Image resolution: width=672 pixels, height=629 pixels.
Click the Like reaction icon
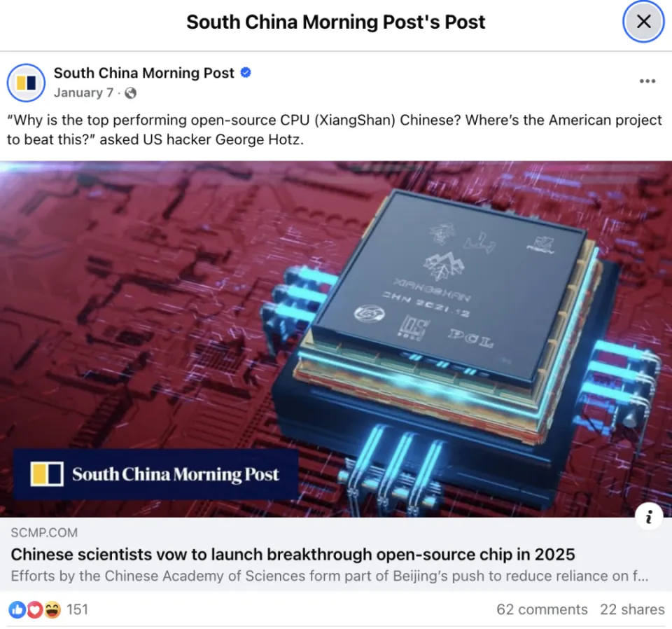pyautogui.click(x=17, y=609)
